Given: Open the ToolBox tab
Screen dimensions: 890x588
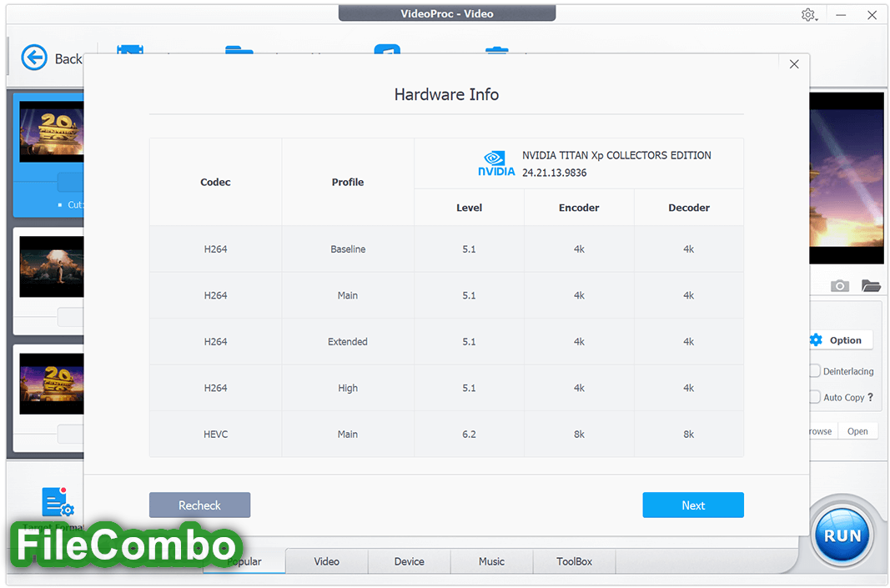Looking at the screenshot, I should (574, 561).
